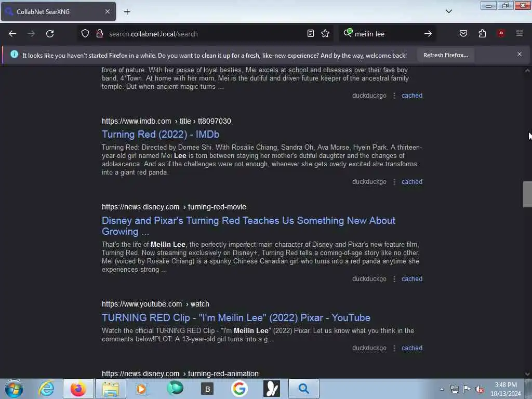The height and width of the screenshot is (399, 532).
Task: Close the CollabNet SearXNG tab
Action: tap(108, 11)
